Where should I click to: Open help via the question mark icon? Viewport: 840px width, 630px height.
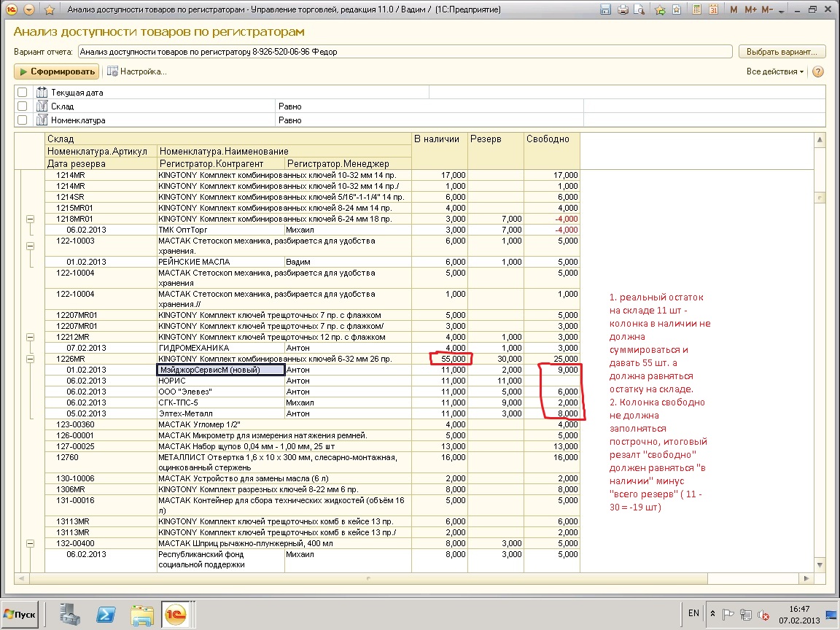click(x=817, y=71)
